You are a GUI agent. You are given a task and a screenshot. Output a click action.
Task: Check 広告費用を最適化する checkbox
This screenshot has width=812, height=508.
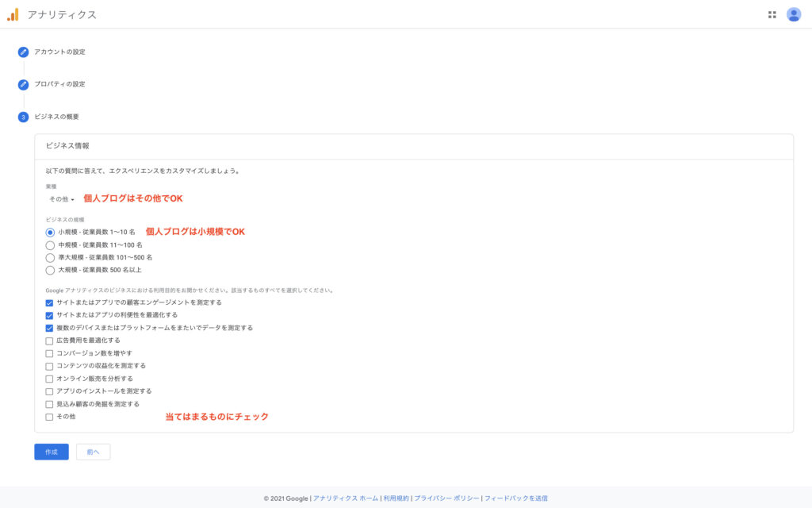49,341
